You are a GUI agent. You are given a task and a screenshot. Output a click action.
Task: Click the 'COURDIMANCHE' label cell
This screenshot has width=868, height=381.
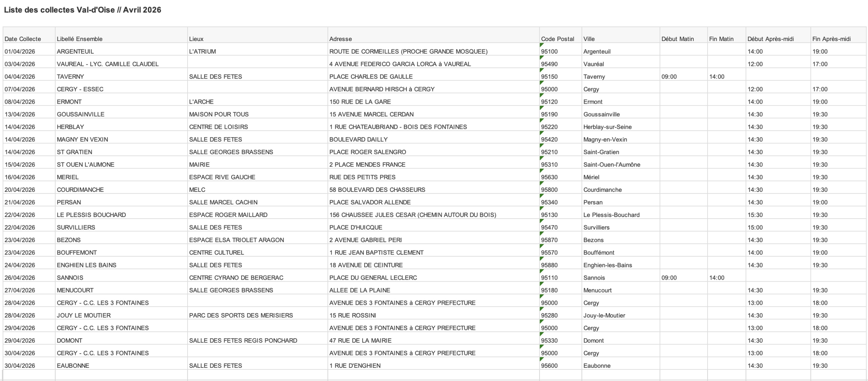click(x=80, y=189)
